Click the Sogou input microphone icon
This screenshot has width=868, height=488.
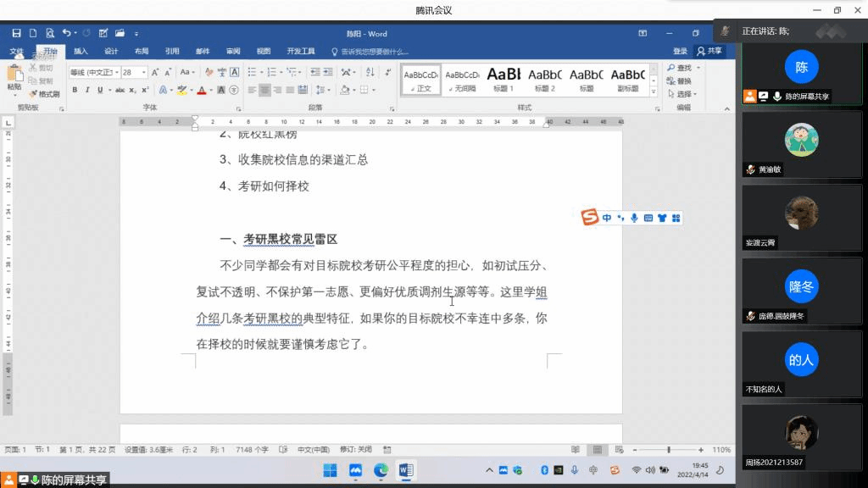coord(633,219)
